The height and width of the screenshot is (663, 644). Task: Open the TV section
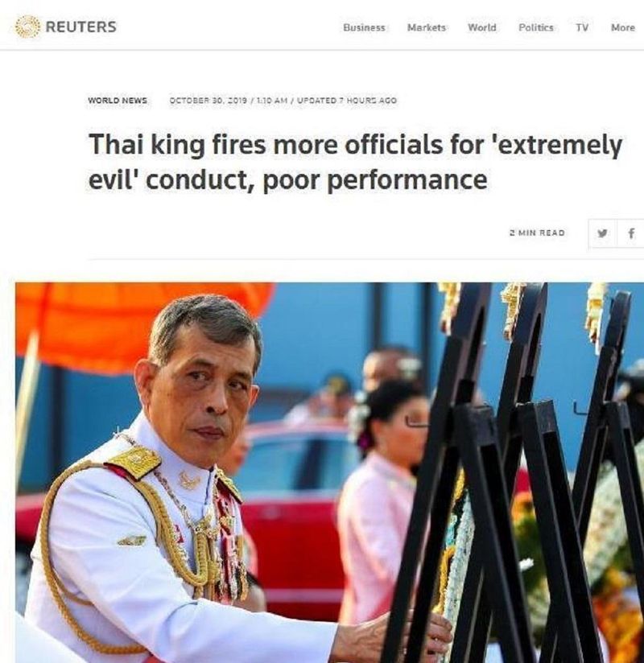tap(582, 27)
